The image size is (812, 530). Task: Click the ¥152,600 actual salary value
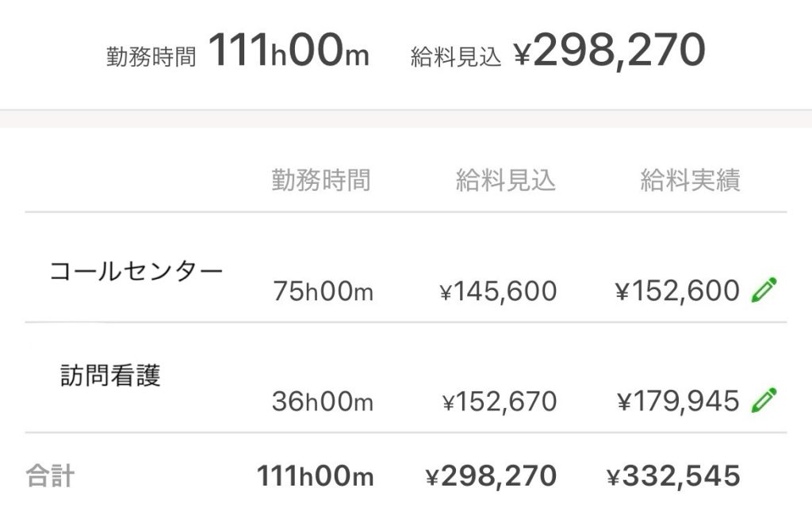(x=677, y=292)
